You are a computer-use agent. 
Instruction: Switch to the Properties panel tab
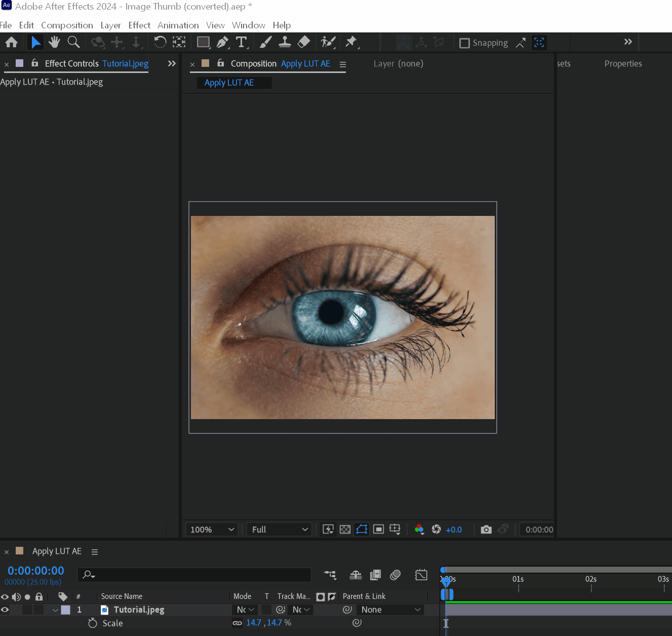click(623, 64)
